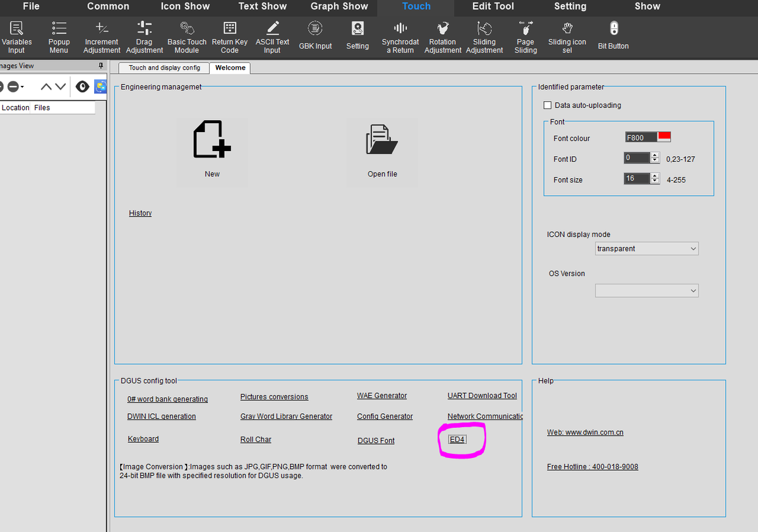
Task: Open the WAE Generator link
Action: [x=382, y=396]
